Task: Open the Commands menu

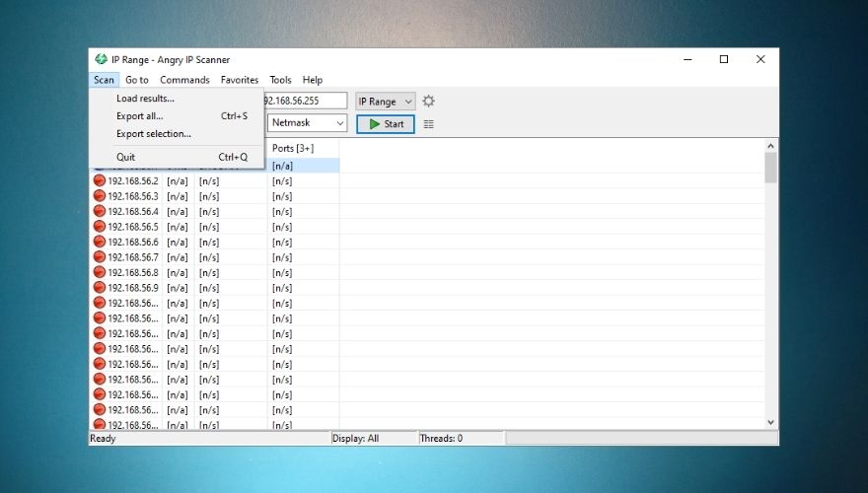Action: click(x=184, y=80)
